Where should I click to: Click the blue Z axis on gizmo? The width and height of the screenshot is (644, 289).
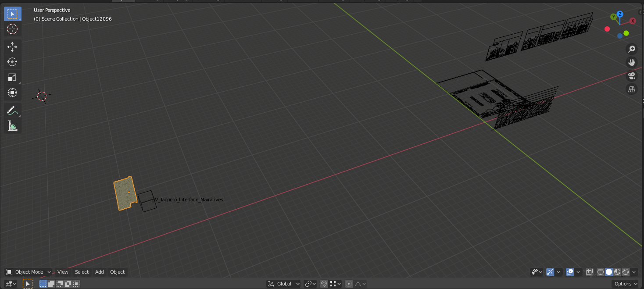(x=620, y=14)
